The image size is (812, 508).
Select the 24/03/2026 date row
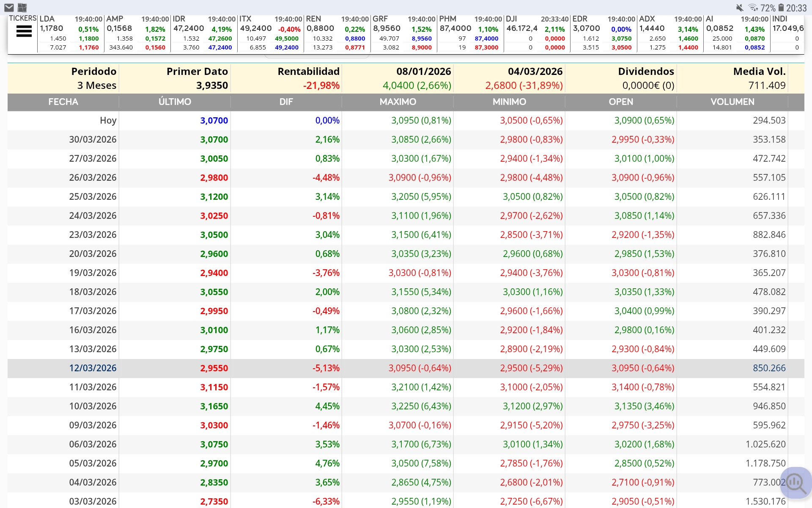point(406,216)
